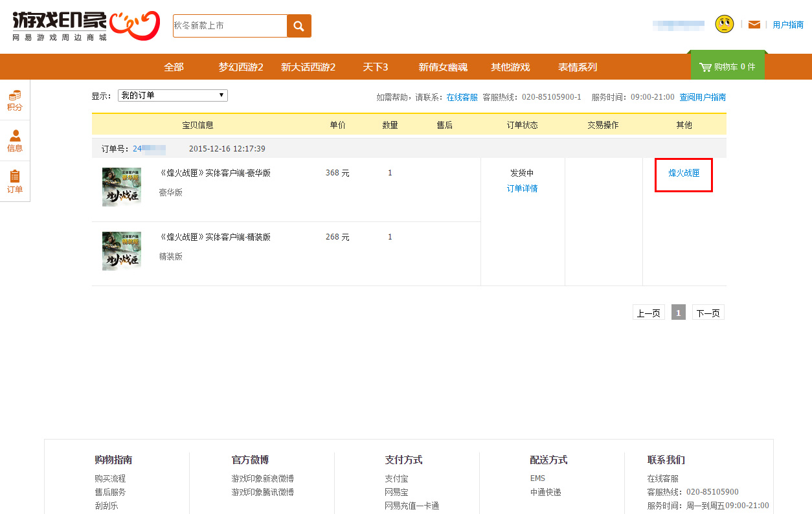
Task: Open the envelope messages icon
Action: [754, 25]
